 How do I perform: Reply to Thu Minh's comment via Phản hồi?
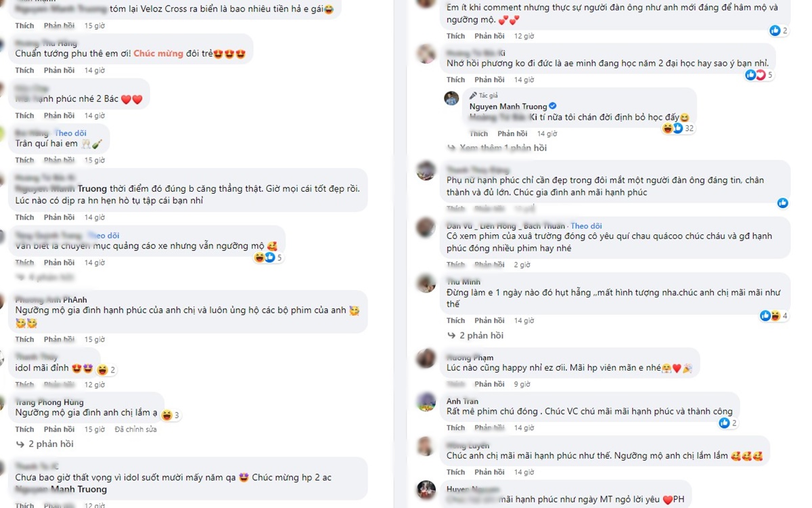point(489,320)
